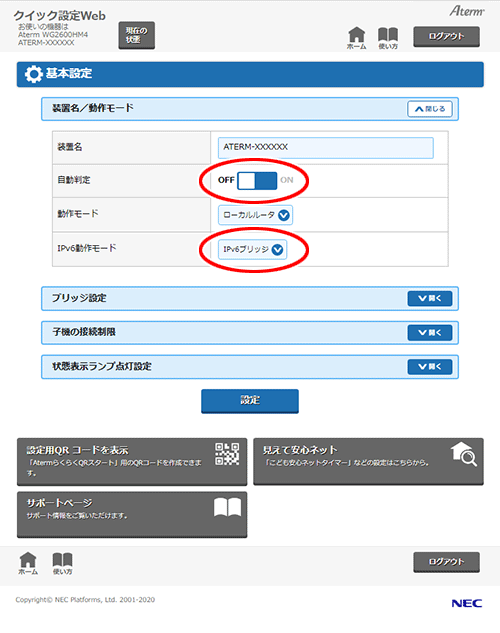Click the 装置名／動作モード section header
This screenshot has height=633, width=500.
(250, 109)
